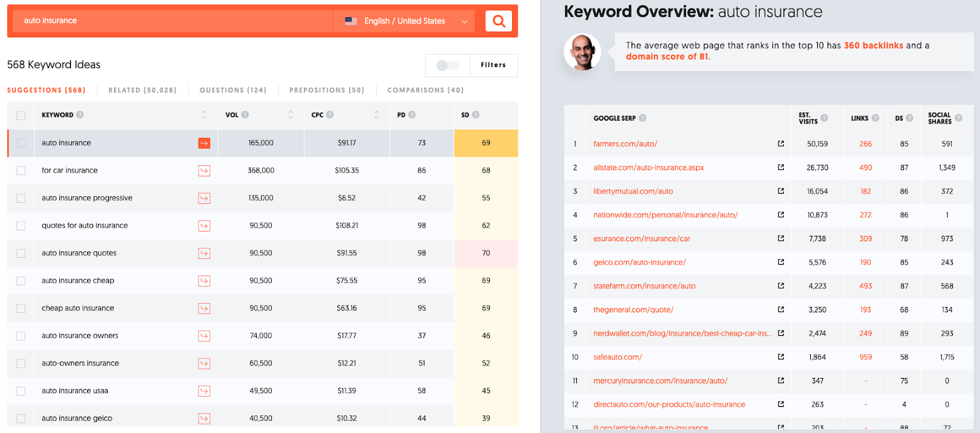This screenshot has height=433, width=980.
Task: Click the Filters button
Action: 494,65
